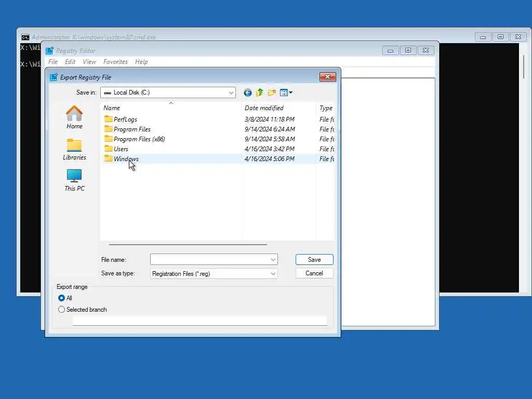This screenshot has height=399, width=532.
Task: Click the Up One Level folder icon
Action: [x=260, y=92]
